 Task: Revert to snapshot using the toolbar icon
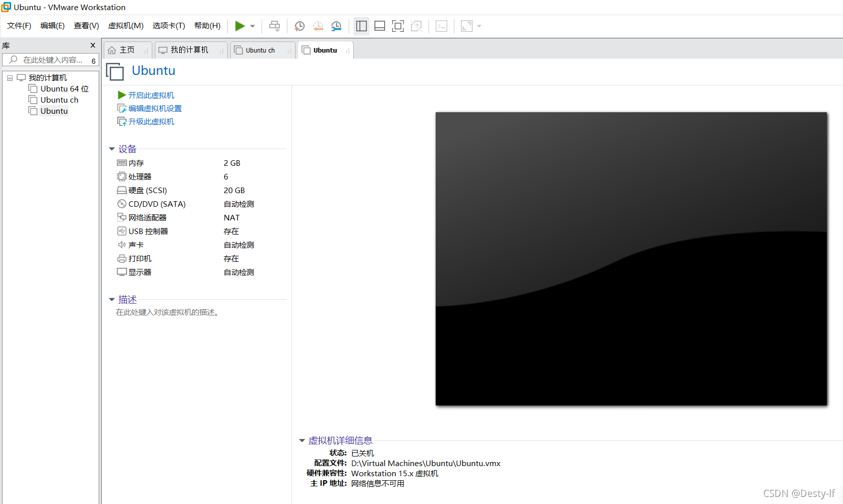click(x=318, y=26)
